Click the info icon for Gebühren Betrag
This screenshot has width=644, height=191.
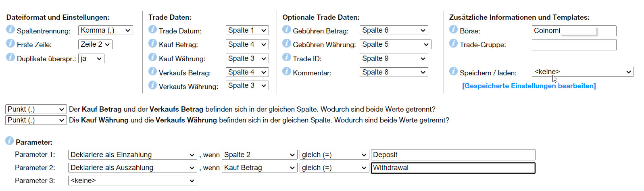(x=287, y=29)
